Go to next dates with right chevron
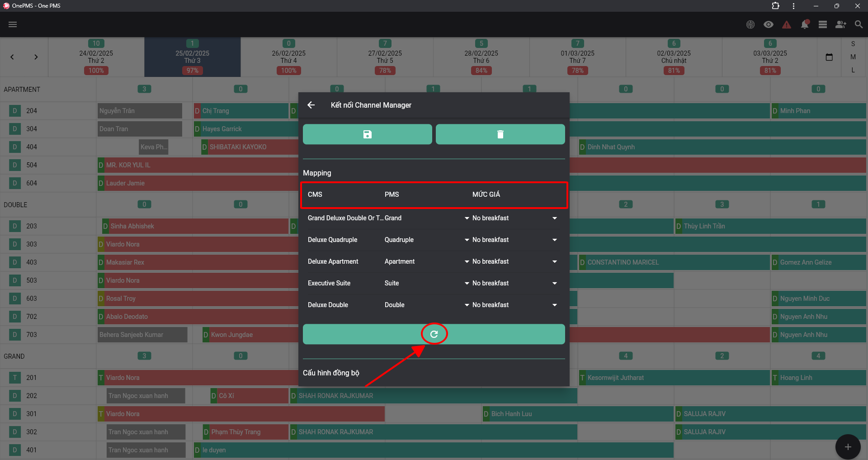The width and height of the screenshot is (868, 460). pos(36,57)
